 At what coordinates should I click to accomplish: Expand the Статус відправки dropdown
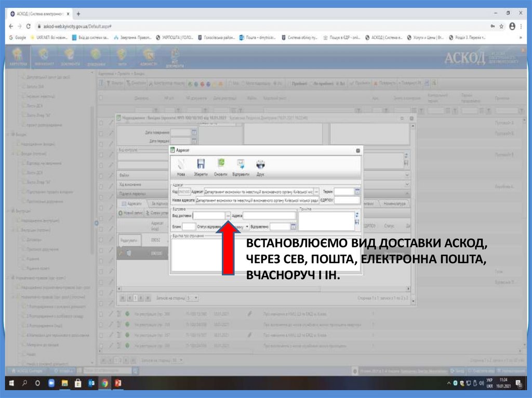tap(247, 227)
